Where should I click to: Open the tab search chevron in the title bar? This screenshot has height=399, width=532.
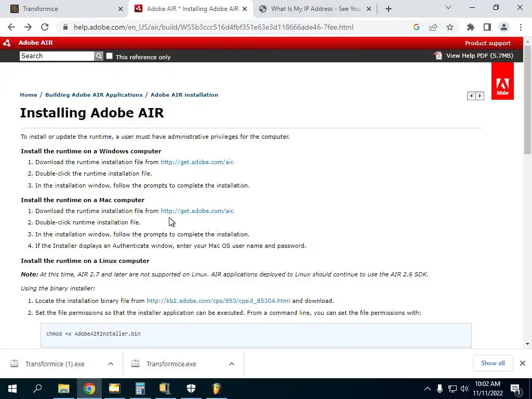[x=448, y=7]
